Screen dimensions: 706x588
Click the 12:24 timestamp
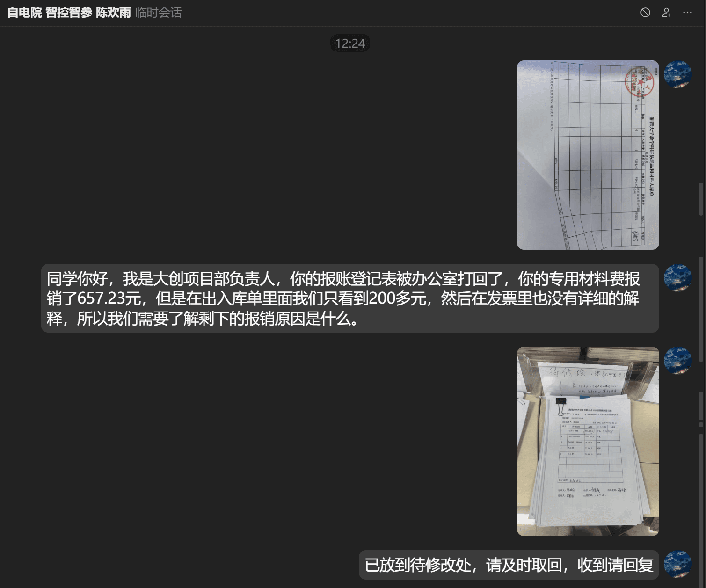[350, 44]
